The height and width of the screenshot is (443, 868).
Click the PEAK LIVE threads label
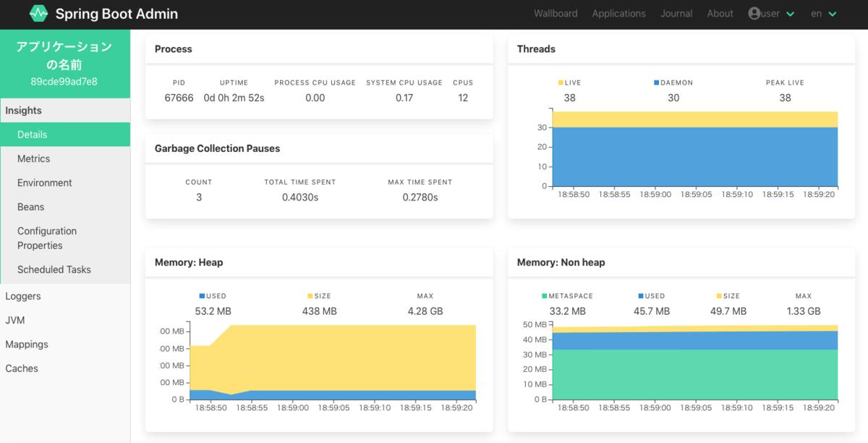click(x=785, y=83)
